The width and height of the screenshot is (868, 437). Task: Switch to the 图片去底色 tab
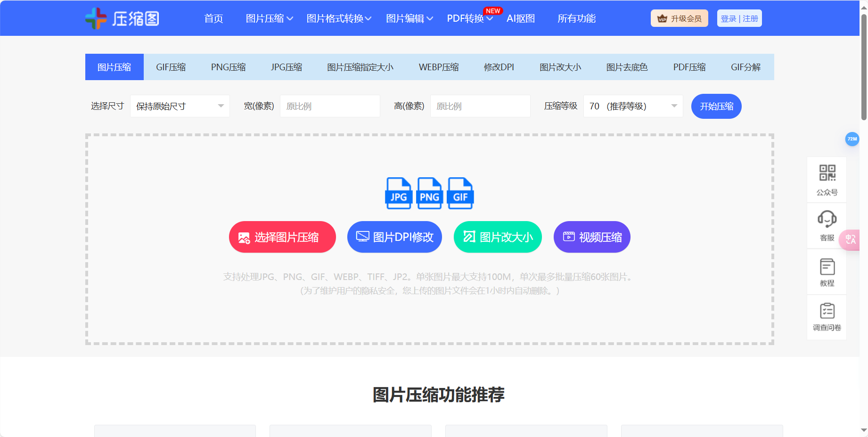pos(627,67)
